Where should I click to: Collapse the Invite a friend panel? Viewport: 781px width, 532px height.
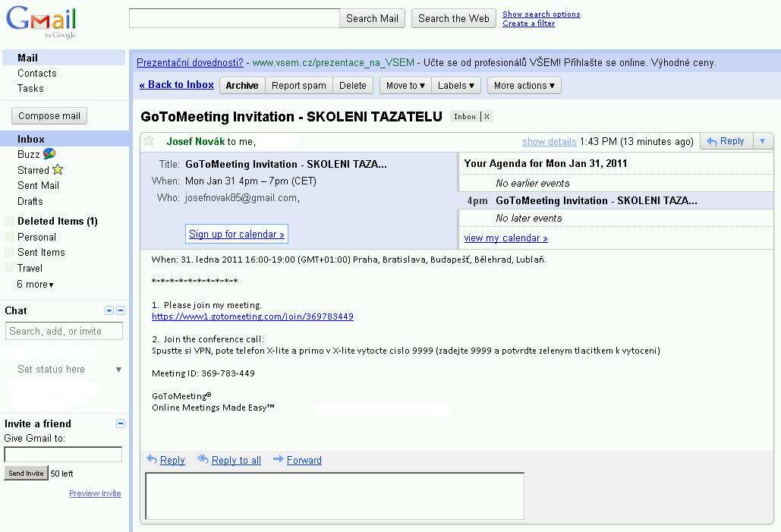coord(121,423)
